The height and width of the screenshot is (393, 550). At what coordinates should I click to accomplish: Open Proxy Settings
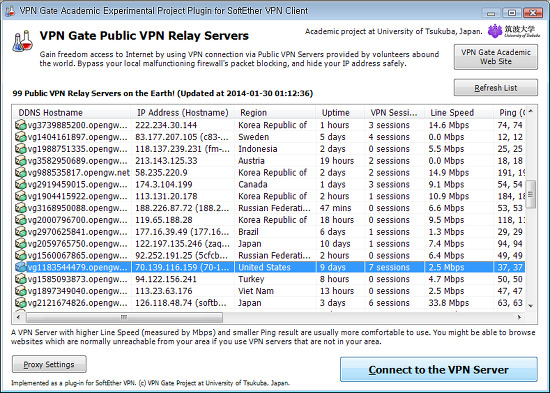pyautogui.click(x=49, y=364)
